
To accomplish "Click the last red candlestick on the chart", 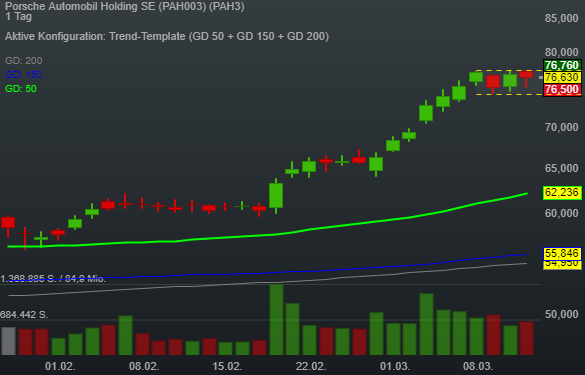I will point(526,75).
